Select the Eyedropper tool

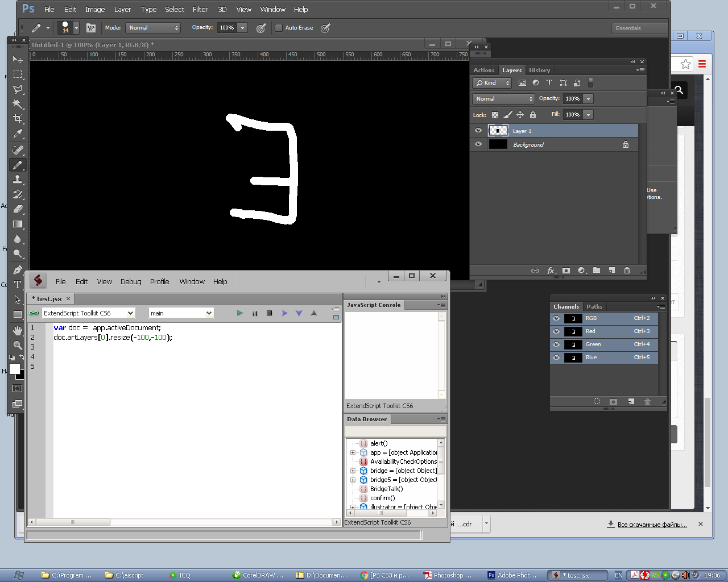(18, 134)
